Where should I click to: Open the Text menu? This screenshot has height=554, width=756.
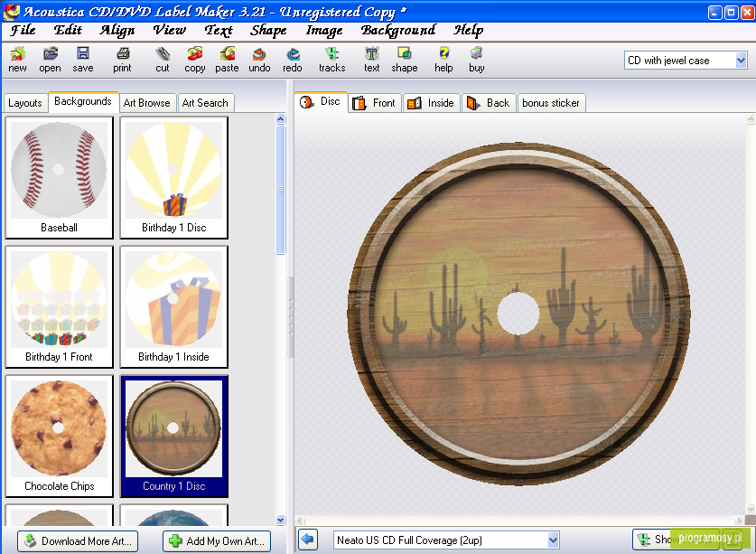click(x=219, y=30)
